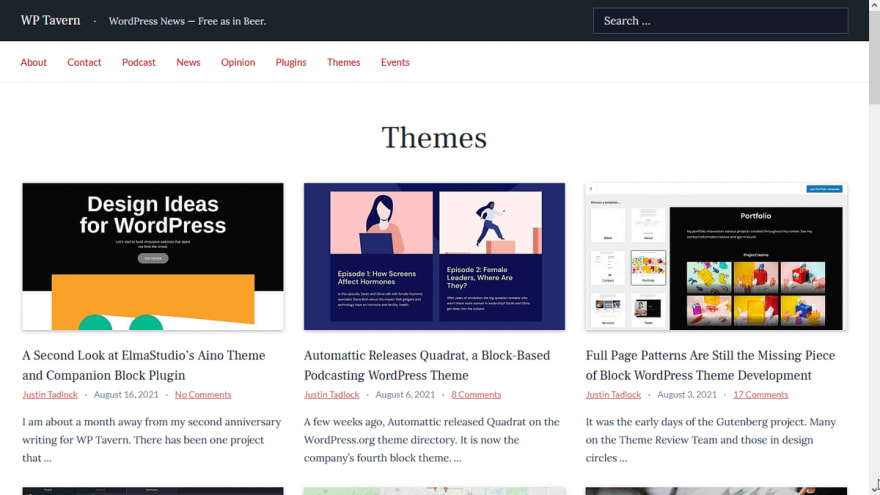The height and width of the screenshot is (495, 880).
Task: Open Justin Tadlock author link under Quadrat article
Action: [x=332, y=395]
